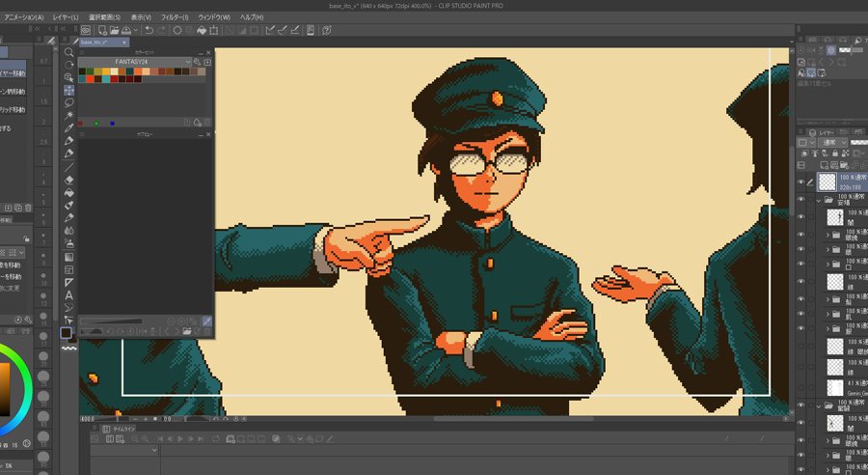This screenshot has width=868, height=475.
Task: Select the Text tool
Action: (68, 294)
